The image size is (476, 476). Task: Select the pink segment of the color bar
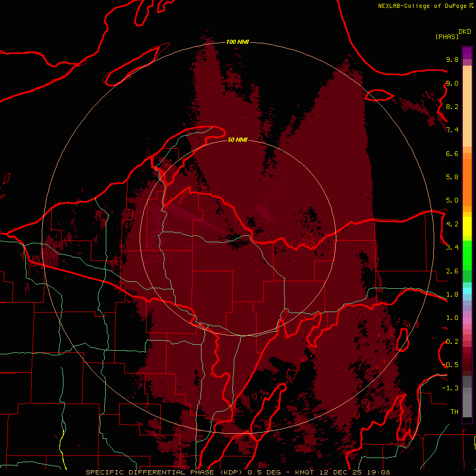coord(467,321)
